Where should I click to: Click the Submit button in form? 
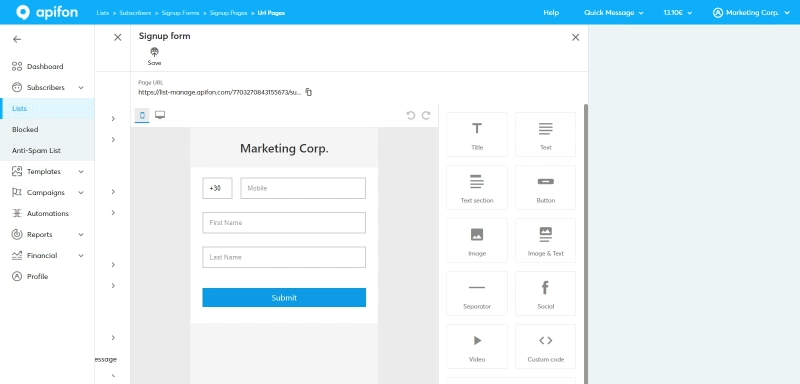click(284, 298)
